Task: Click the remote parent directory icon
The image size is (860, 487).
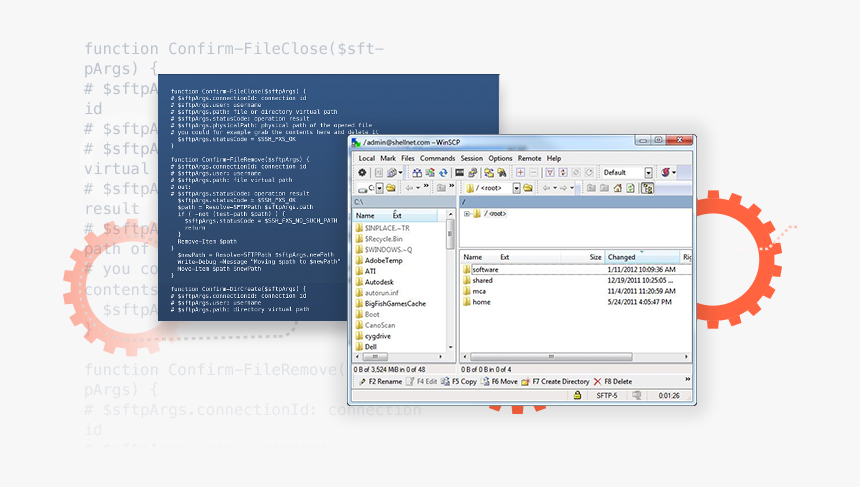Action: (x=591, y=188)
